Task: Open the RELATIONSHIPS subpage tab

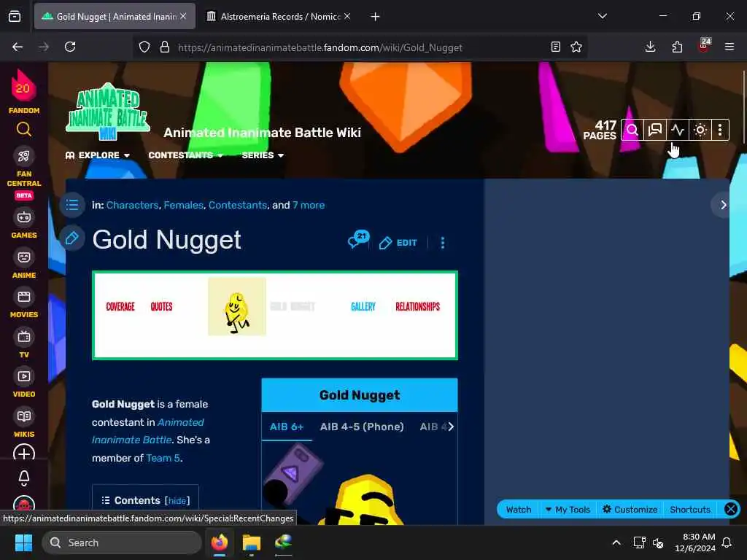Action: [x=417, y=307]
